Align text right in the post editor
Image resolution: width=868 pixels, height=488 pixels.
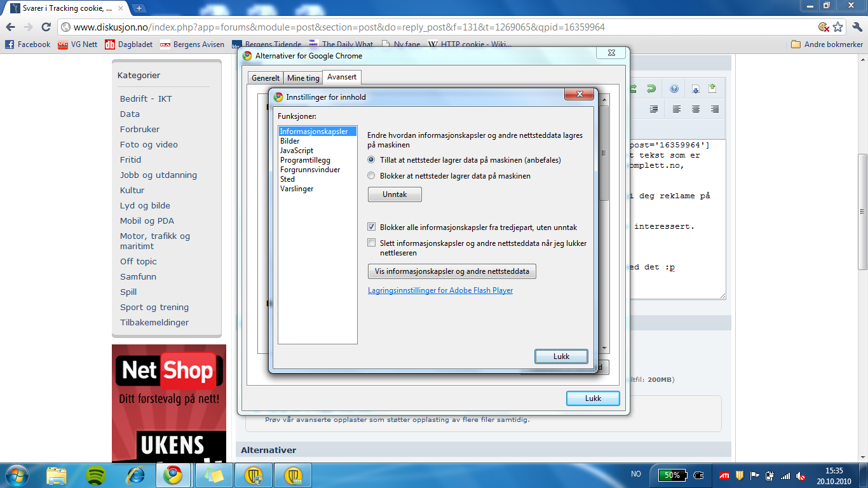click(715, 109)
